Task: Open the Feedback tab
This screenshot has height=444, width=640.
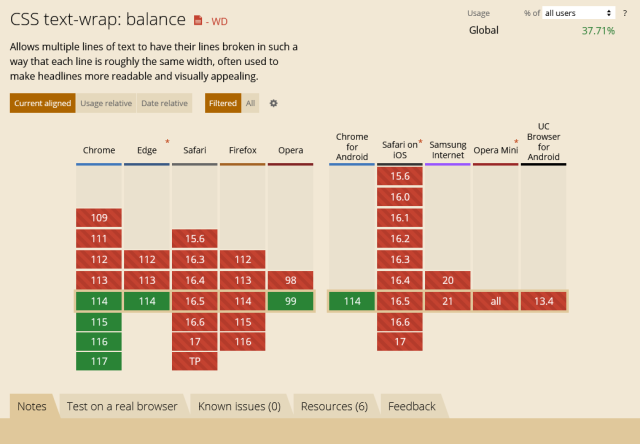Action: coord(412,406)
